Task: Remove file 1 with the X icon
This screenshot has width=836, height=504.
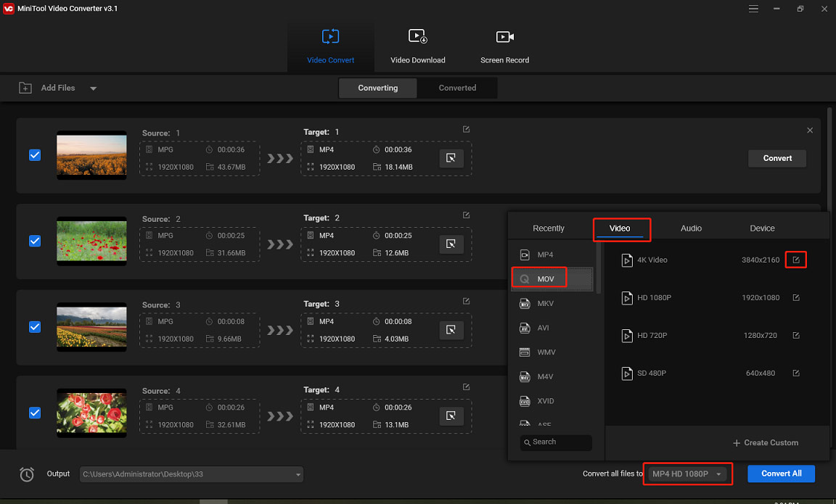Action: click(810, 131)
